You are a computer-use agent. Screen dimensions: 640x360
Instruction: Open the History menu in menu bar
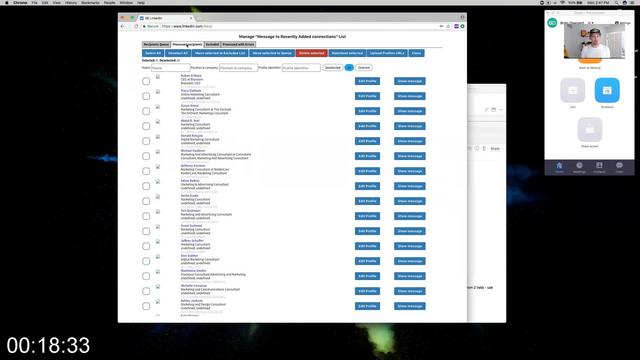71,2
